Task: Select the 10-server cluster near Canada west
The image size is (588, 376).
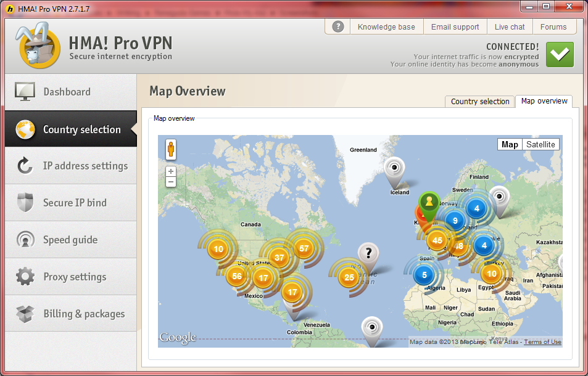Action: tap(218, 249)
